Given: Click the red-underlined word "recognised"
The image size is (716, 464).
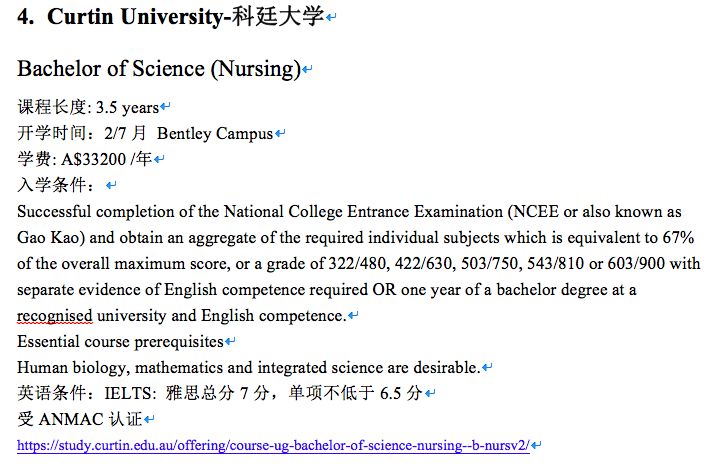Looking at the screenshot, I should coord(55,316).
